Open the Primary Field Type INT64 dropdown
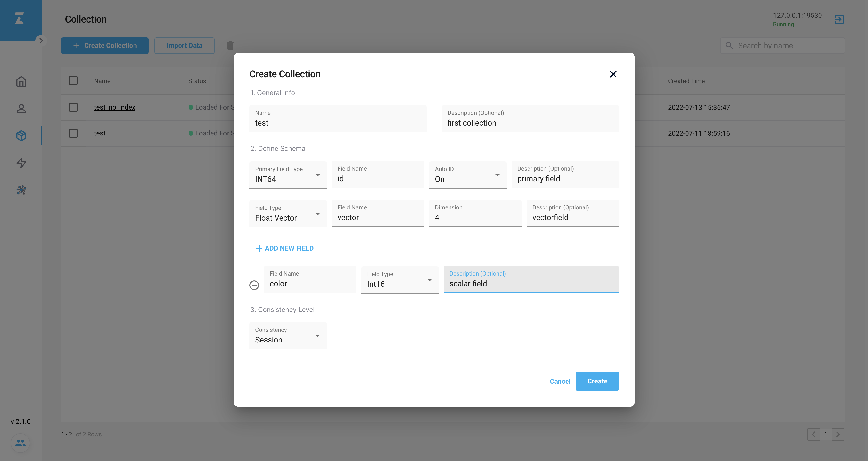The image size is (868, 461). pyautogui.click(x=288, y=175)
